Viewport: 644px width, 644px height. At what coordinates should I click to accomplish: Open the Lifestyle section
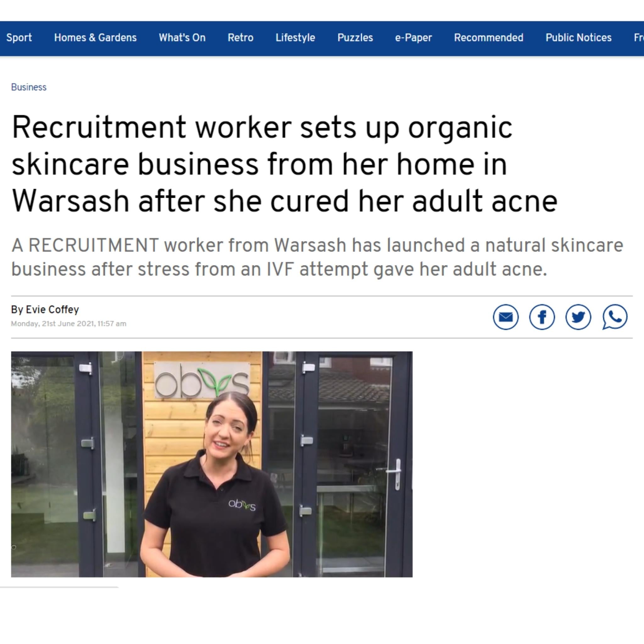(295, 38)
